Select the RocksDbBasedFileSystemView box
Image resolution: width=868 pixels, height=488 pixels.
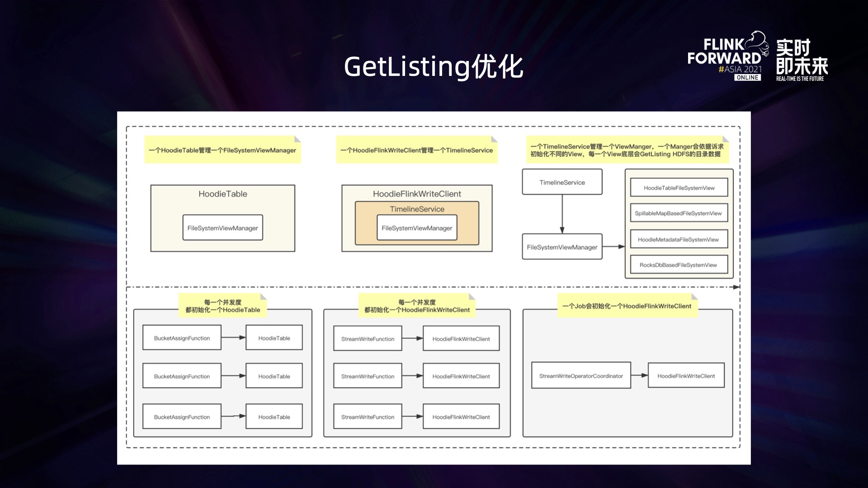click(x=678, y=265)
